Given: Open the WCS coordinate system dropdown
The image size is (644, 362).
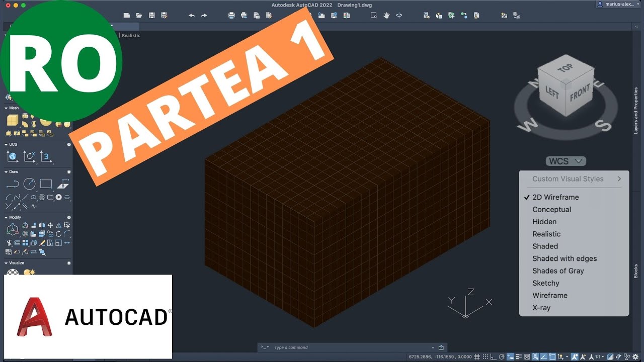Looking at the screenshot, I should pyautogui.click(x=566, y=161).
